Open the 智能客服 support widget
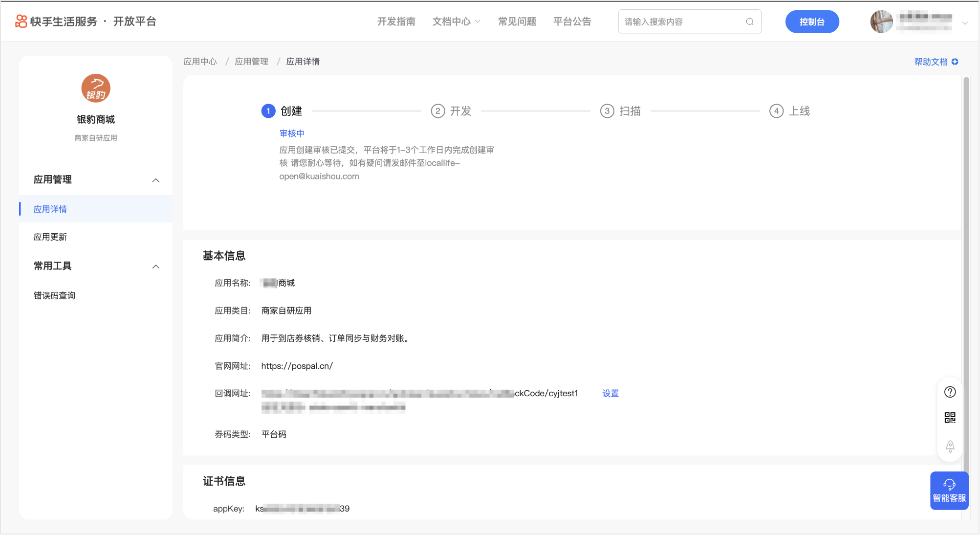 (949, 490)
